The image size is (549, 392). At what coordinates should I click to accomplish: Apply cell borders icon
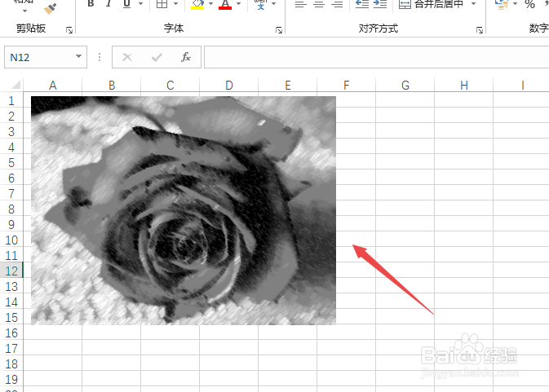pyautogui.click(x=162, y=4)
